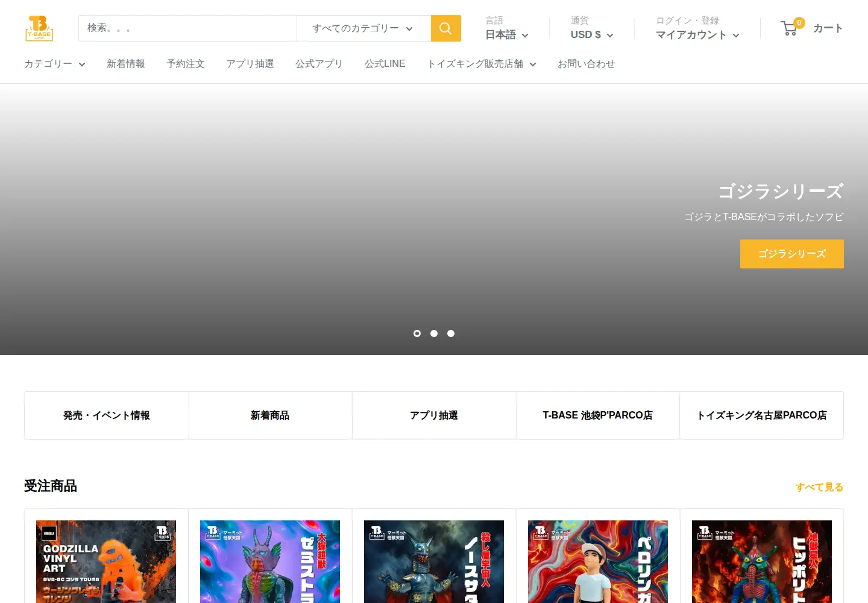The image size is (868, 603).
Task: Open the トイズキング名古屋PARCO店 tile
Action: click(762, 415)
